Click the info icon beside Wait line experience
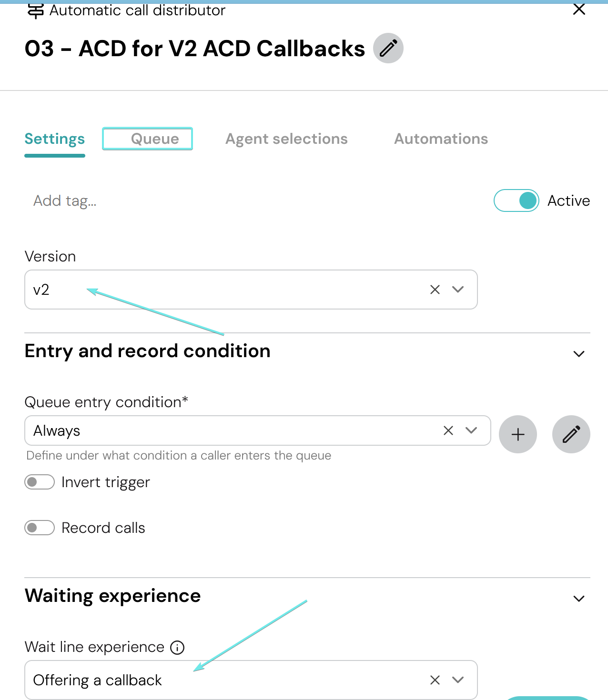Screen dimensions: 608x700 click(x=177, y=648)
